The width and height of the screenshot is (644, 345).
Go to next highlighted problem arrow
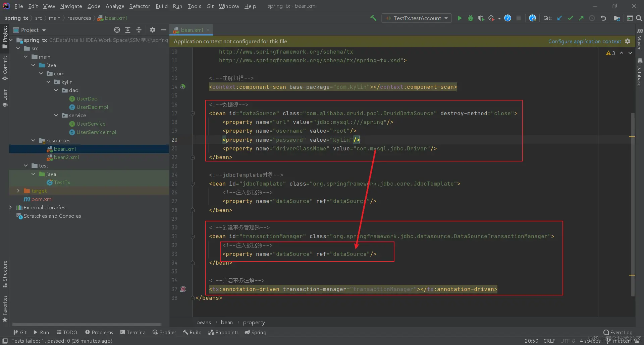point(630,53)
